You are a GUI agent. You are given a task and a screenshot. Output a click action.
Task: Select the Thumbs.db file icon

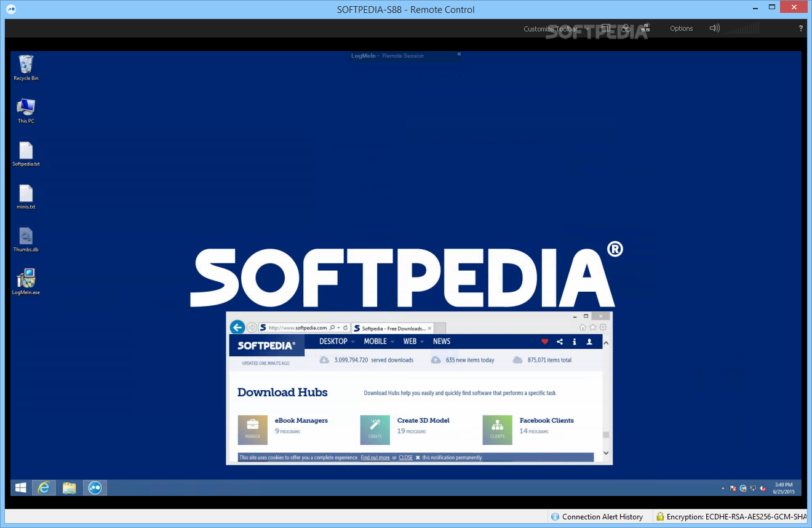[26, 240]
